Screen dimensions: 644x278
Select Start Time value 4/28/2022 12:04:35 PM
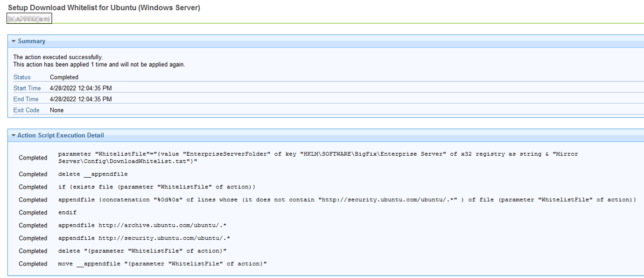click(x=81, y=88)
